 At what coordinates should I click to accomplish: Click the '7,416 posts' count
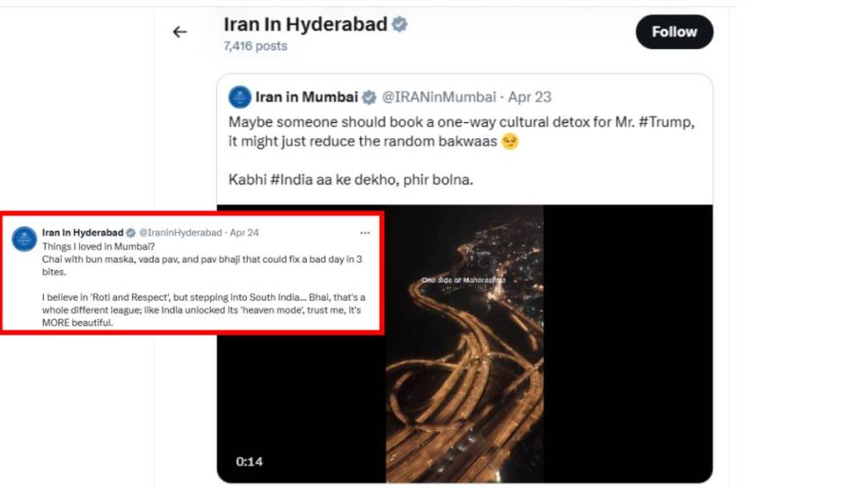click(255, 47)
